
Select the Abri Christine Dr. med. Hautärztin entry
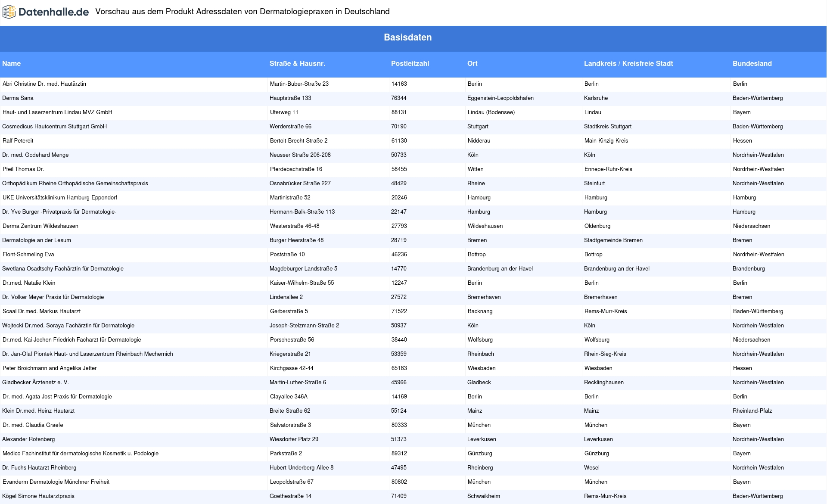pyautogui.click(x=44, y=84)
